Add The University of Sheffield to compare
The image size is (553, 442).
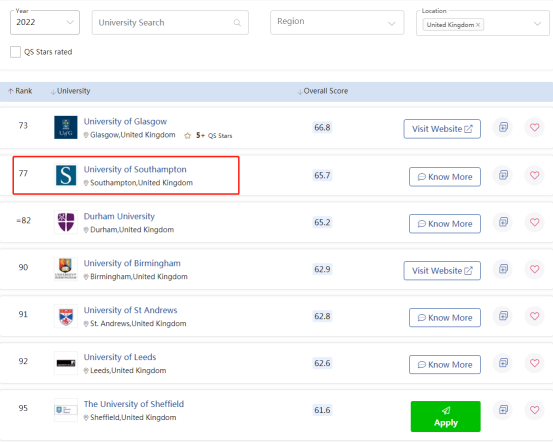click(503, 410)
